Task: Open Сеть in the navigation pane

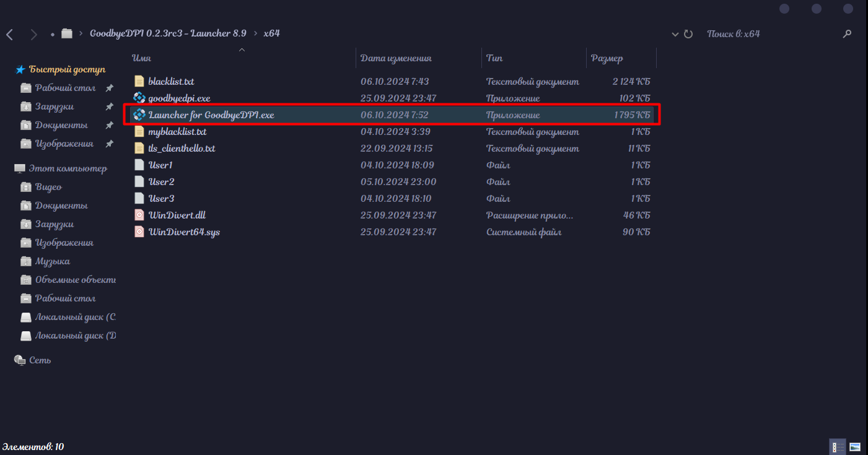Action: [40, 360]
